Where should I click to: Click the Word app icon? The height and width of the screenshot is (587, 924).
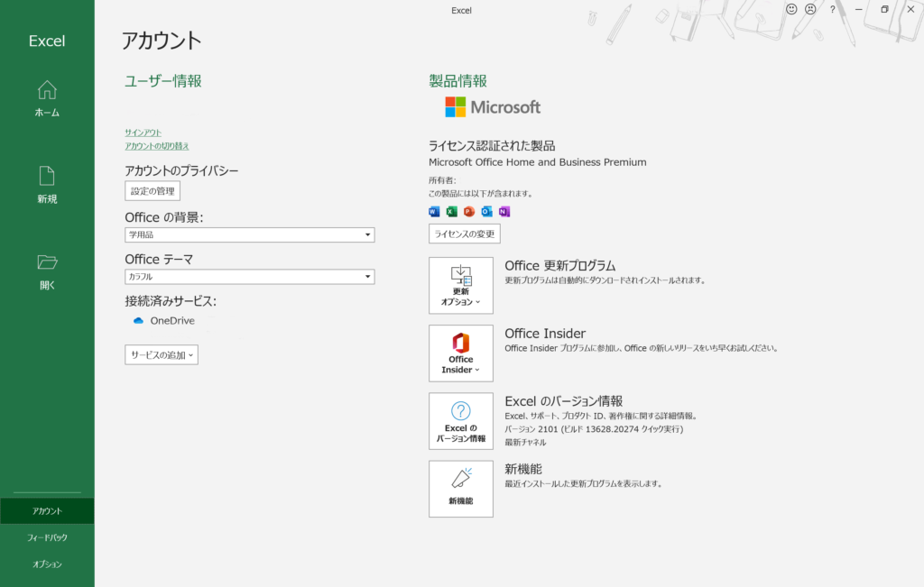pyautogui.click(x=434, y=211)
